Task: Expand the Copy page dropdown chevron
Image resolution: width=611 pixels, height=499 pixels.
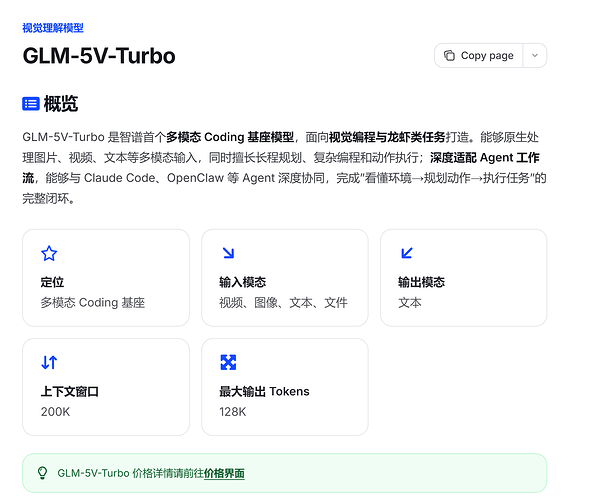Action: pos(535,55)
